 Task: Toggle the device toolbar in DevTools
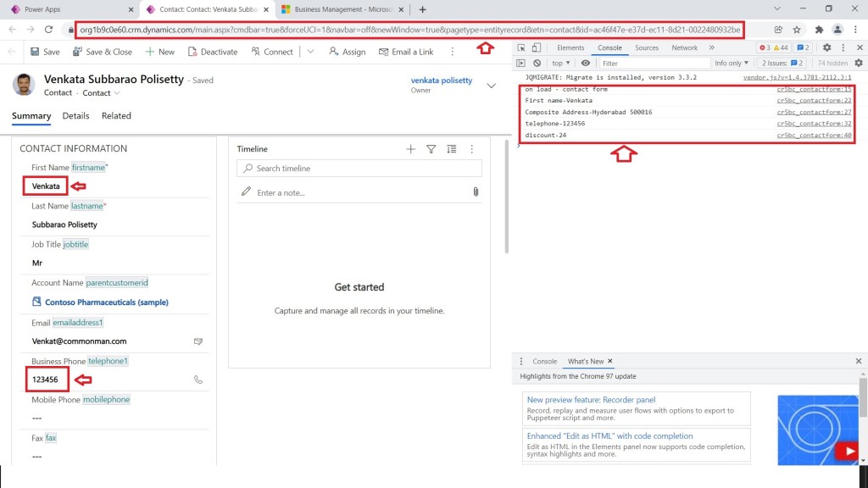[537, 48]
